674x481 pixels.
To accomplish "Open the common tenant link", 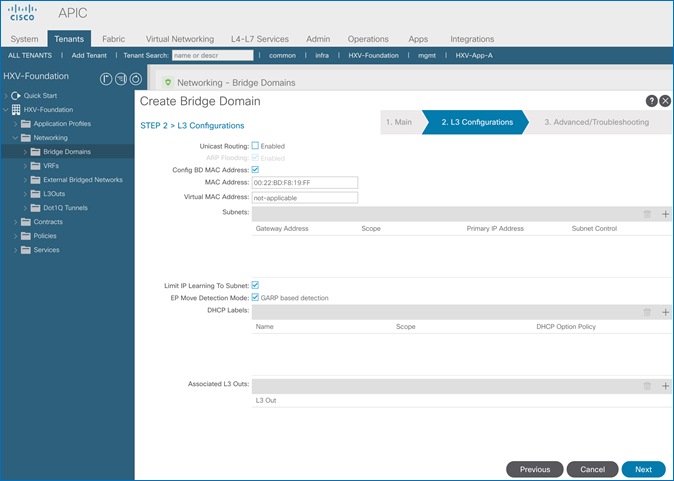I will point(282,55).
